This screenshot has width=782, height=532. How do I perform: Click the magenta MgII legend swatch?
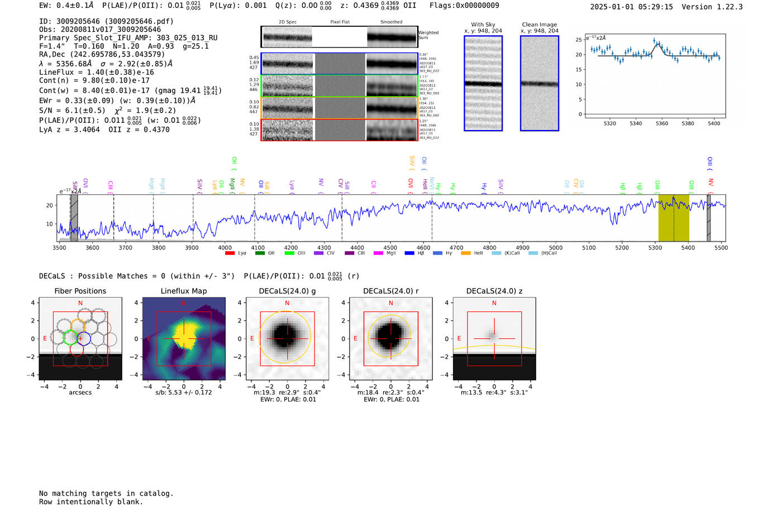[x=379, y=253]
